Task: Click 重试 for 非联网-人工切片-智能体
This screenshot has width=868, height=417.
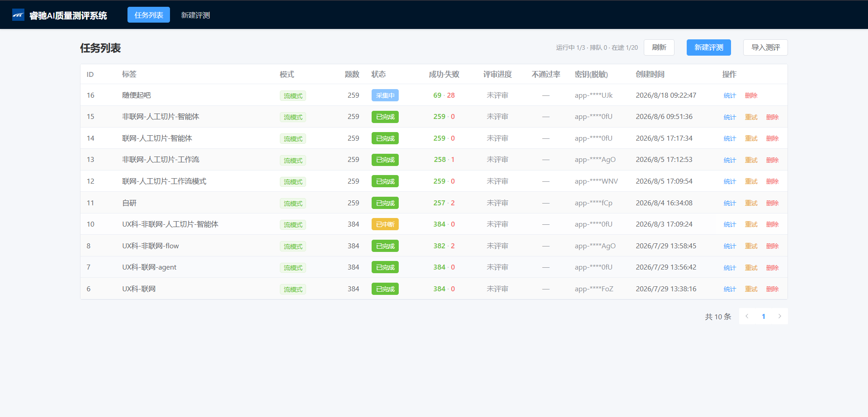Action: (x=751, y=117)
